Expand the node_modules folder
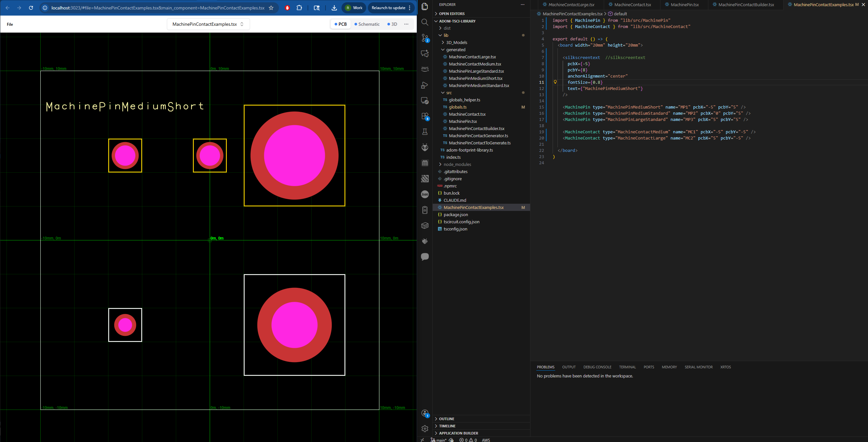Viewport: 868px width, 442px height. tap(457, 165)
